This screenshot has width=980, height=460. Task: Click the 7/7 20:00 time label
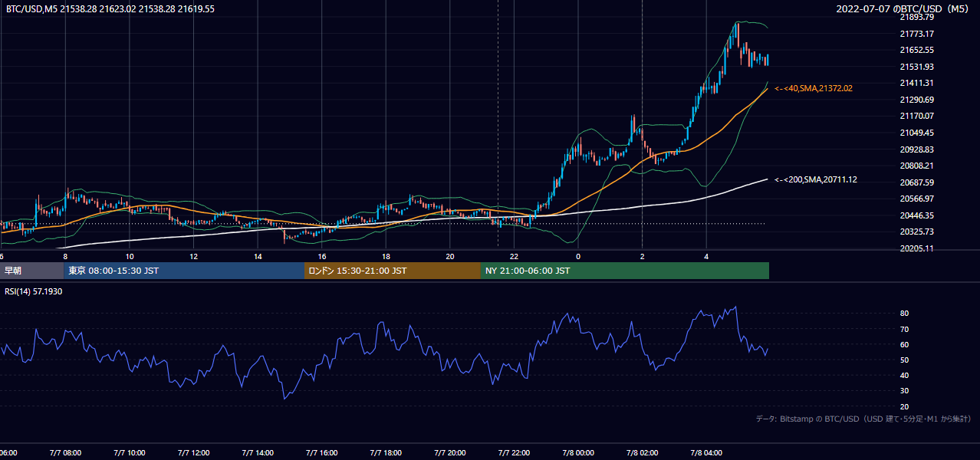(450, 453)
